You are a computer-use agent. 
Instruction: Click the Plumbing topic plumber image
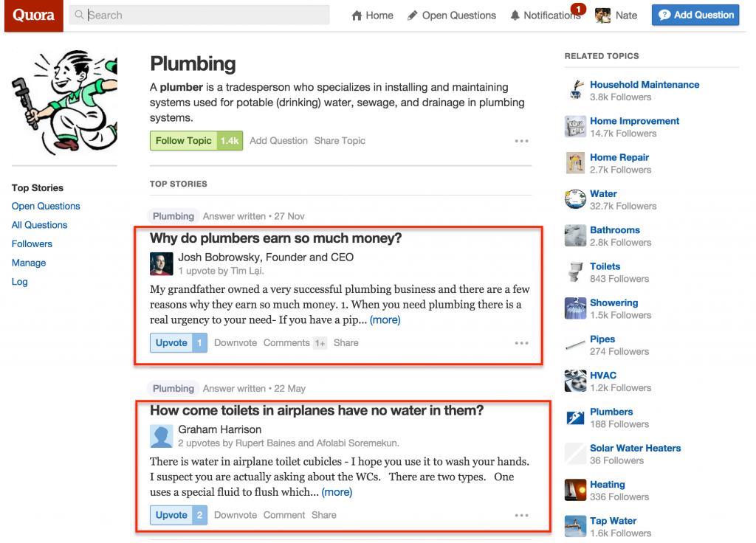[x=65, y=102]
